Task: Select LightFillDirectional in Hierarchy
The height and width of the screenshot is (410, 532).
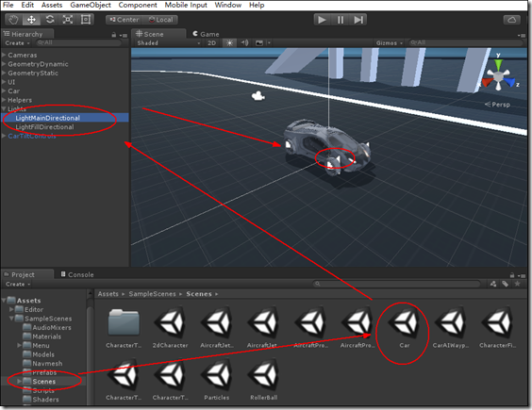Action: [44, 127]
